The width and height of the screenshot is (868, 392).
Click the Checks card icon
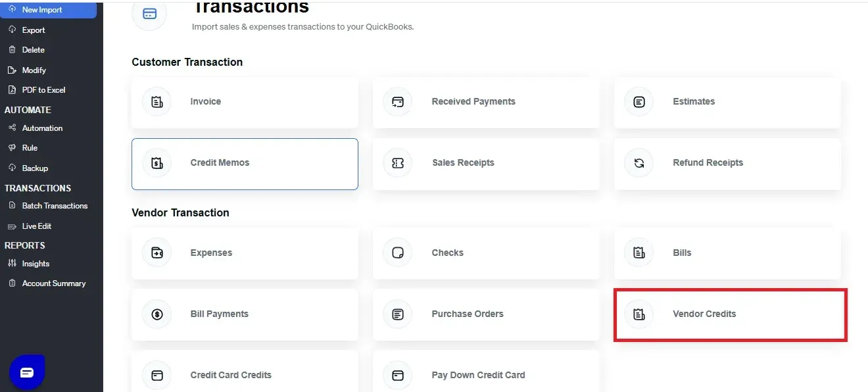[397, 253]
